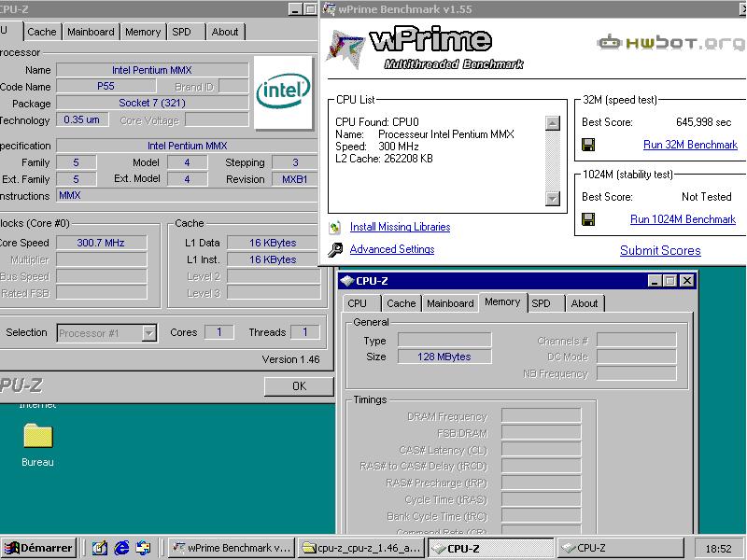The height and width of the screenshot is (560, 747).
Task: Open Advanced Settings in wPrime
Action: click(391, 249)
